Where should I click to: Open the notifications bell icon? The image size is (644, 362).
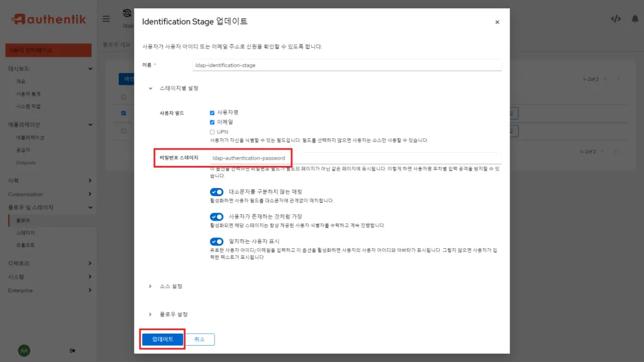point(635,19)
